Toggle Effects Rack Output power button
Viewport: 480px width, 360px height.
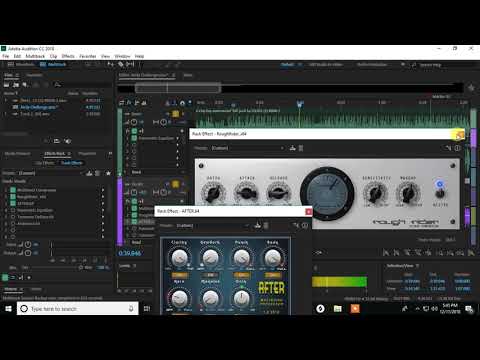(28, 253)
